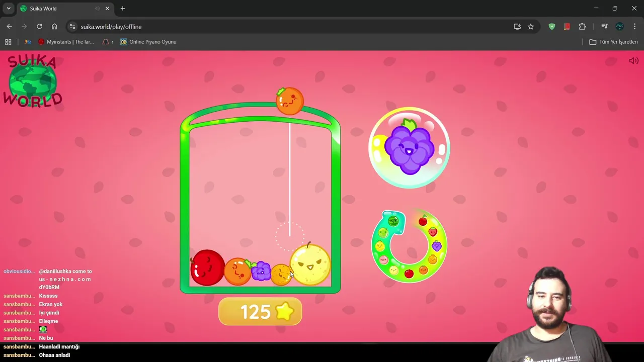Go back to the previous page
This screenshot has height=362, width=644.
9,27
